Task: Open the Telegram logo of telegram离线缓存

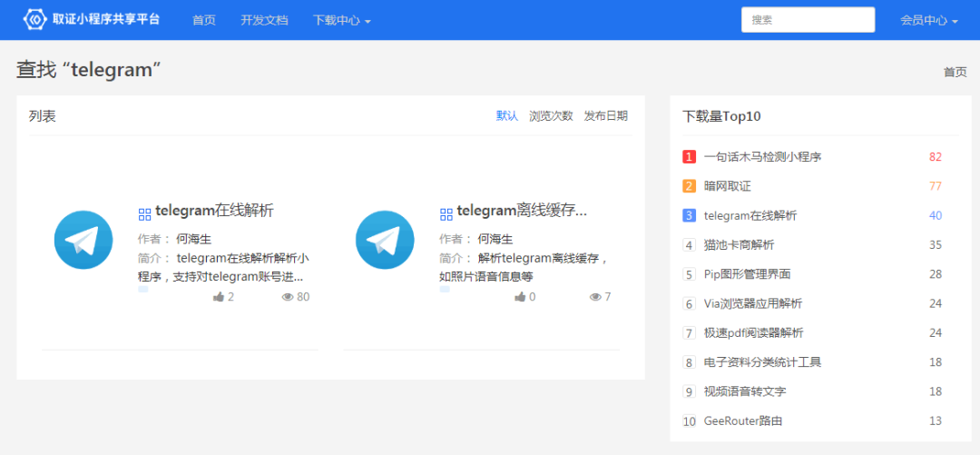Action: (385, 240)
